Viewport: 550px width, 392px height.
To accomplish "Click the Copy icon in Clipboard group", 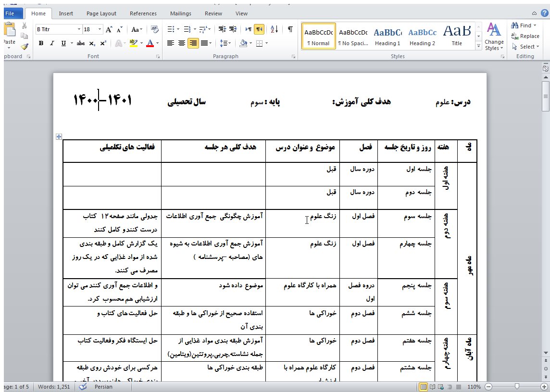I will tap(24, 36).
